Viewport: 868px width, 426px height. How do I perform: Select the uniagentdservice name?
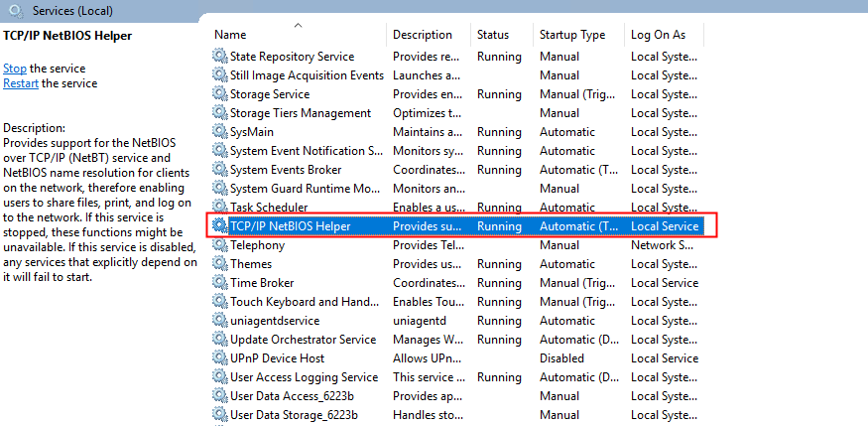[x=275, y=320]
